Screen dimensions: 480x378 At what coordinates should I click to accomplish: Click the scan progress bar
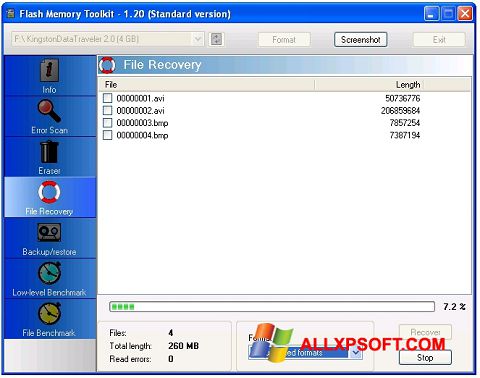point(272,306)
